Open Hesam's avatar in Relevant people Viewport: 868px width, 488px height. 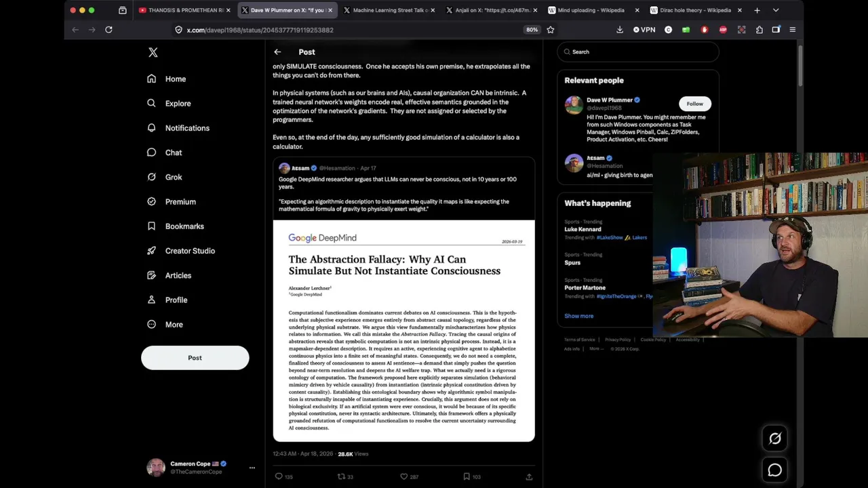tap(574, 163)
